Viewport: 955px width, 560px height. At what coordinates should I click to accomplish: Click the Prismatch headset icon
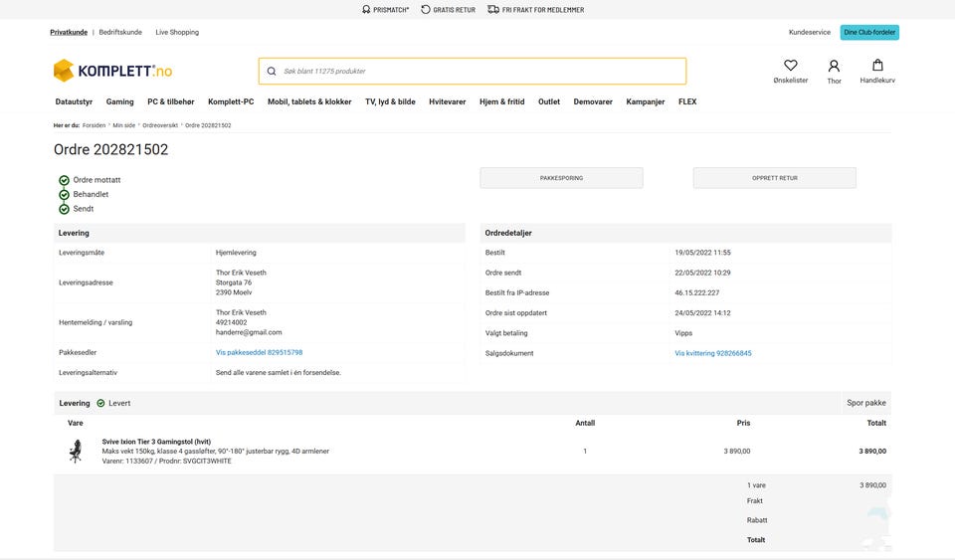365,10
